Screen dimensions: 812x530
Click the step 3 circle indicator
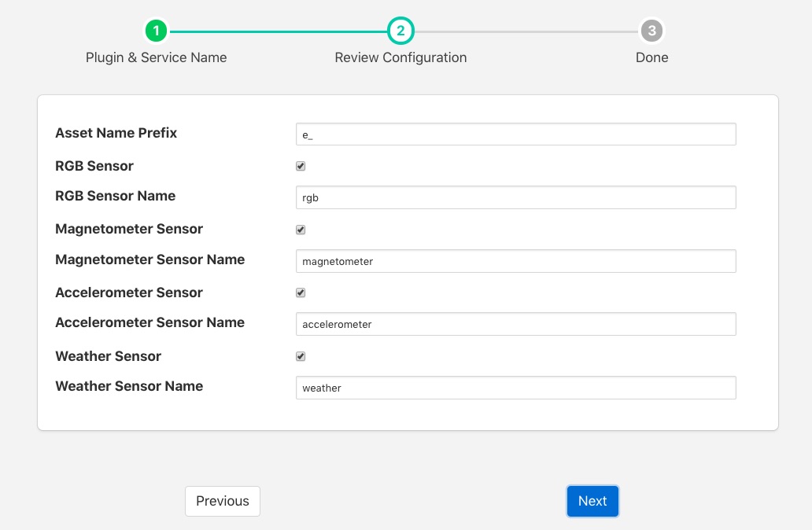(651, 31)
